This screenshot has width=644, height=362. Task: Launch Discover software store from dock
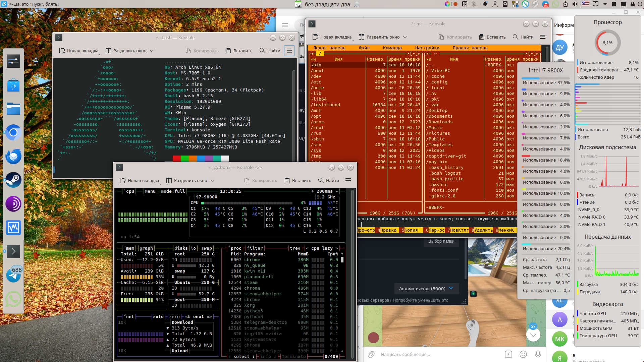coord(13,85)
